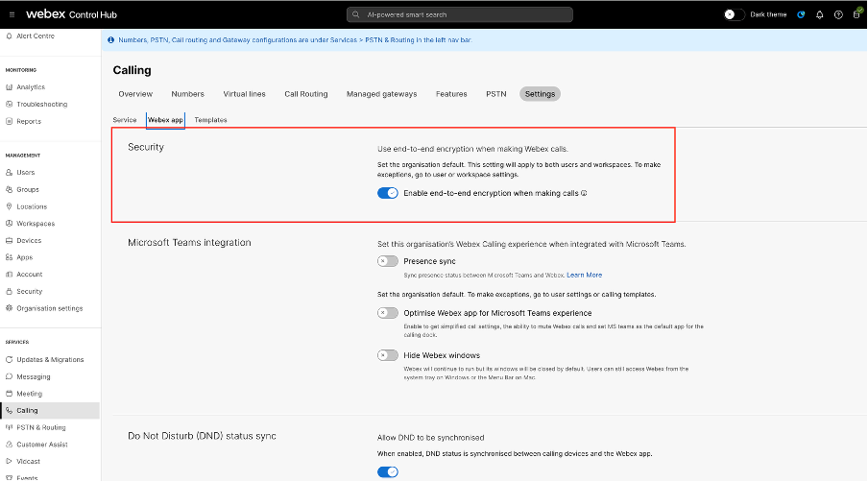Click the search magnifier icon
The width and height of the screenshot is (868, 482).
[356, 15]
